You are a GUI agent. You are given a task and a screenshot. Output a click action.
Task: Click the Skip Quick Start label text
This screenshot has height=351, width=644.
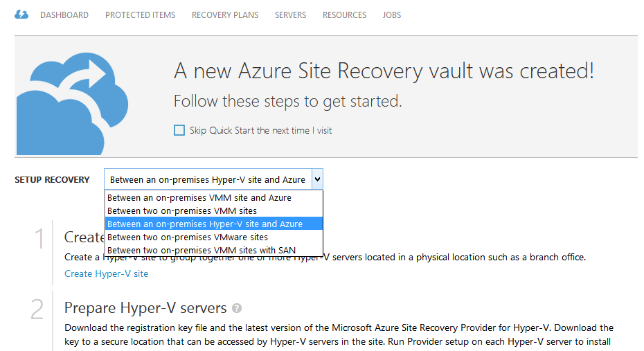261,130
